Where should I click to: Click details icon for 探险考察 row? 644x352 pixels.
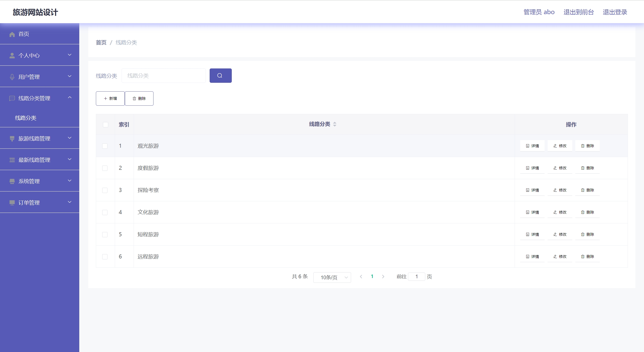527,190
